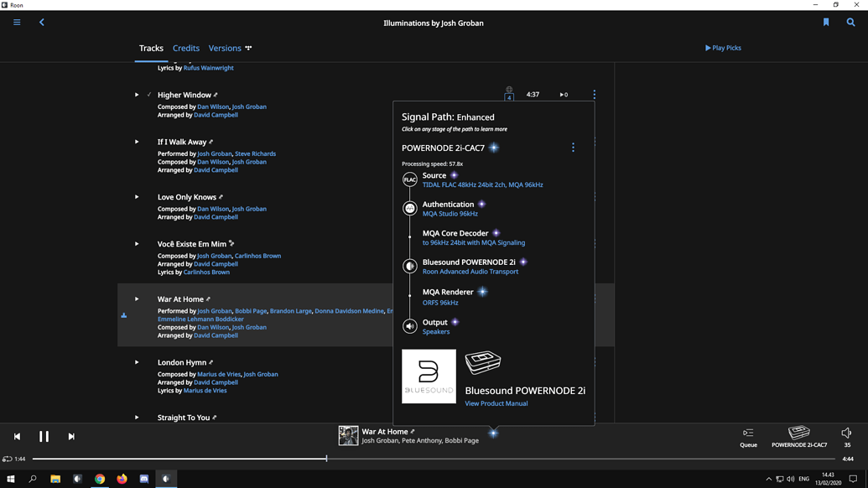Toggle pause on the current track
868x488 pixels.
(x=44, y=436)
